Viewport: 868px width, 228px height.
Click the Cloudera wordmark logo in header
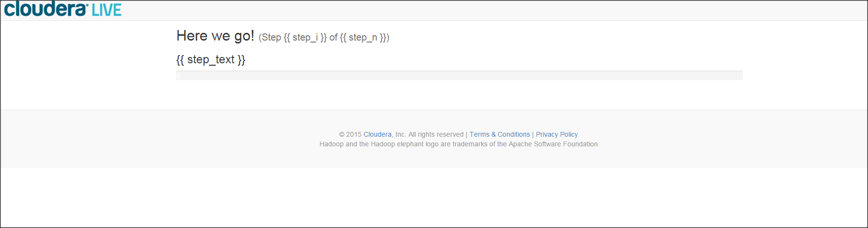(x=46, y=9)
